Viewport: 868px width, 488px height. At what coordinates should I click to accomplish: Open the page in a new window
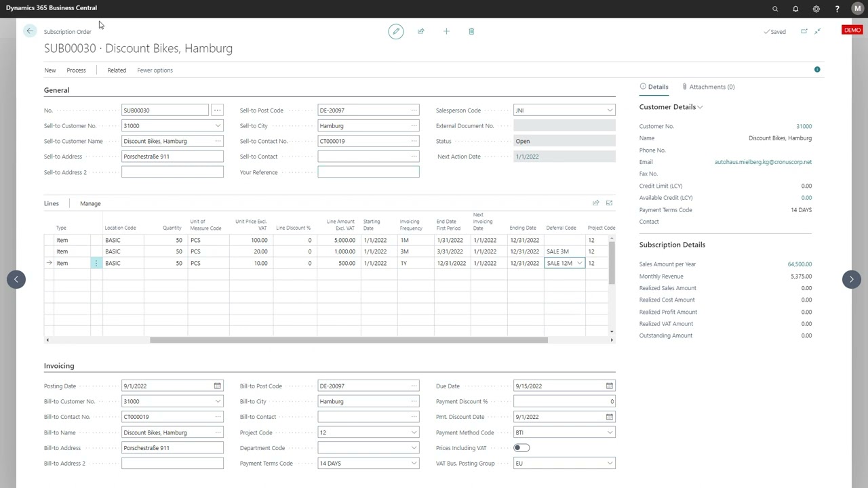pyautogui.click(x=804, y=31)
